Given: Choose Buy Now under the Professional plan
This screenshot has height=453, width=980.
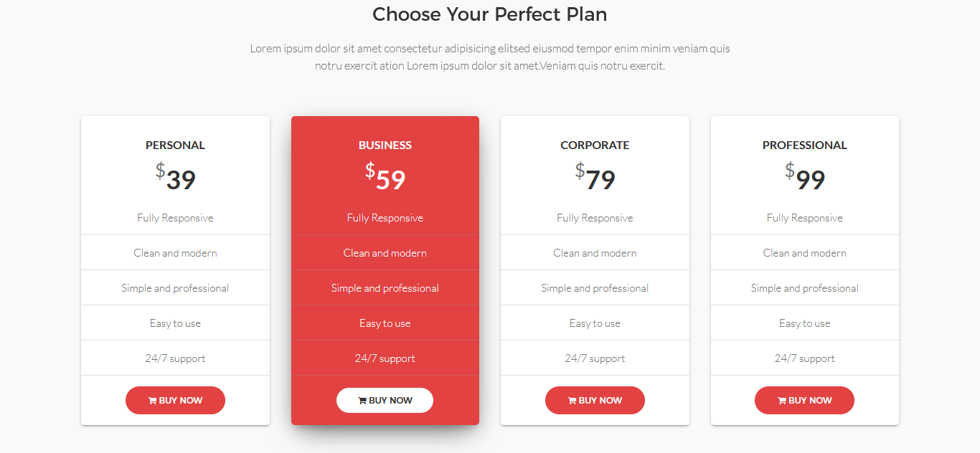Looking at the screenshot, I should point(804,401).
